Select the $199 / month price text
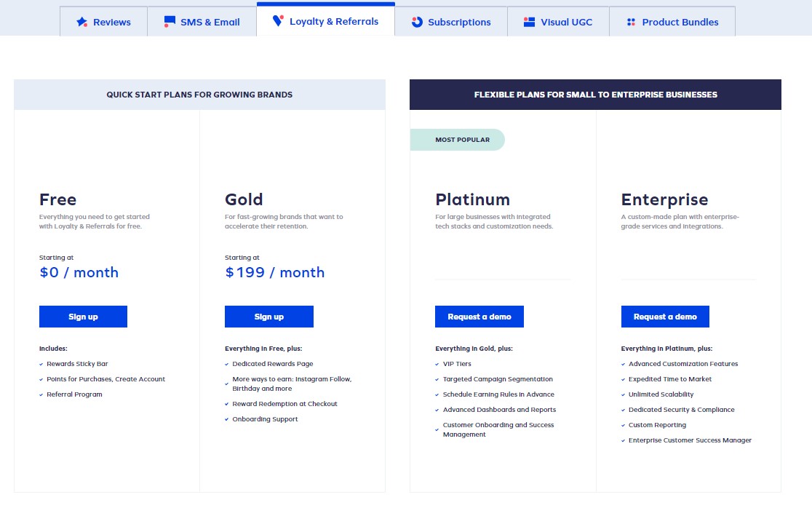 274,272
